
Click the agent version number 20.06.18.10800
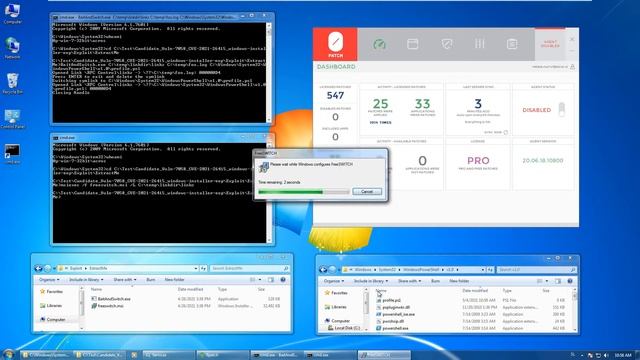[x=543, y=160]
